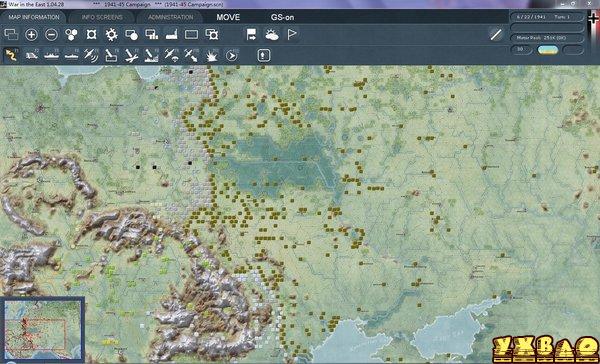Click the zoom out minus icon
Viewport: 600px width, 364px height.
tap(52, 35)
